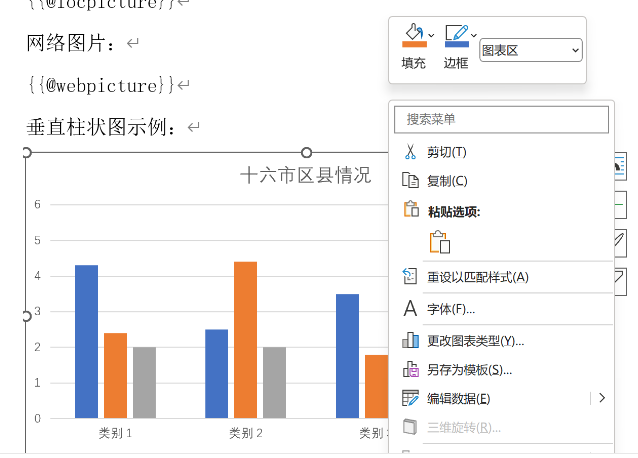The width and height of the screenshot is (638, 458).
Task: Click the 粘贴选项 clipboard icon
Action: 411,209
